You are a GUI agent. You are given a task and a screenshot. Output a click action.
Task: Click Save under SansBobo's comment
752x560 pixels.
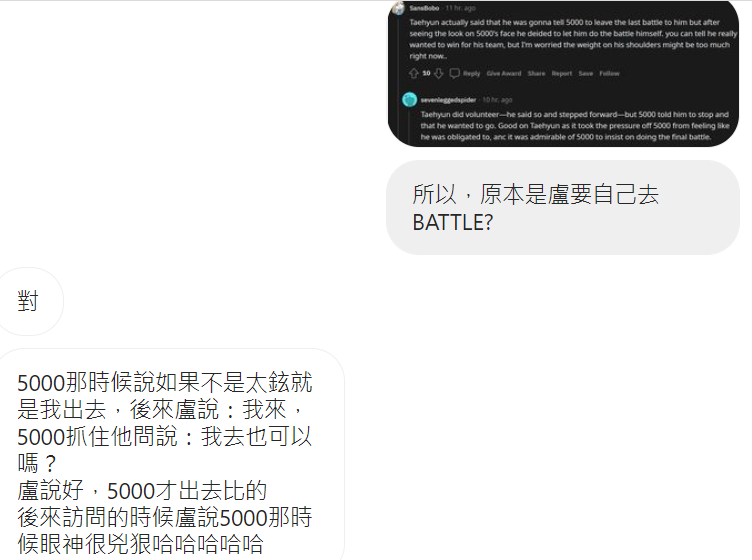coord(586,73)
